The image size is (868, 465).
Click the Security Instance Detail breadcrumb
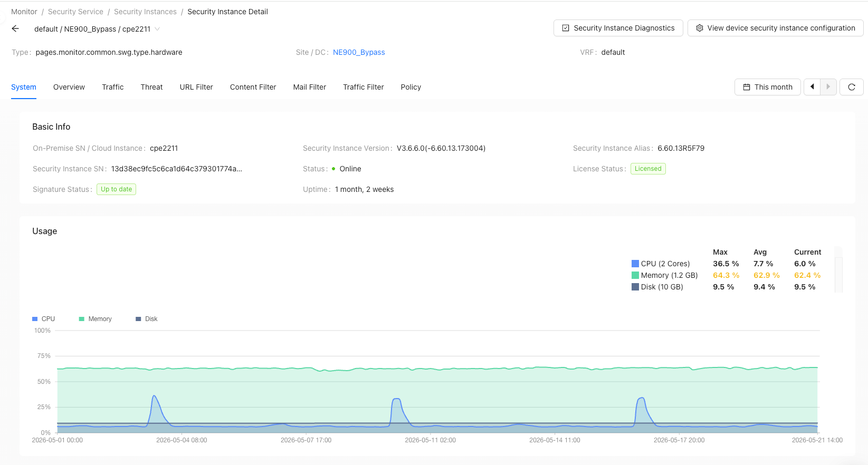click(x=227, y=12)
